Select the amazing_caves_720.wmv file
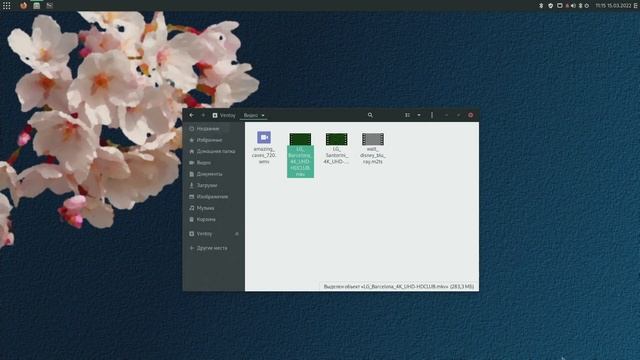Viewport: 640px width, 360px height. tap(264, 147)
